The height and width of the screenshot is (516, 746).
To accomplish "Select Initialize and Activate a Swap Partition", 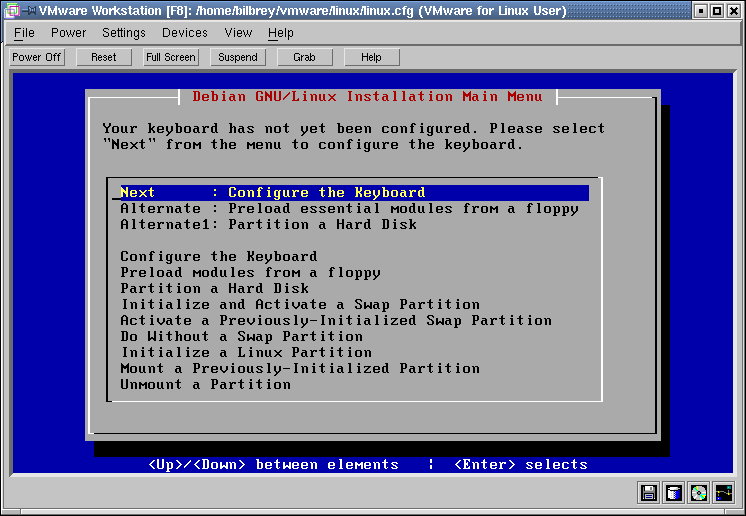I will (x=300, y=304).
